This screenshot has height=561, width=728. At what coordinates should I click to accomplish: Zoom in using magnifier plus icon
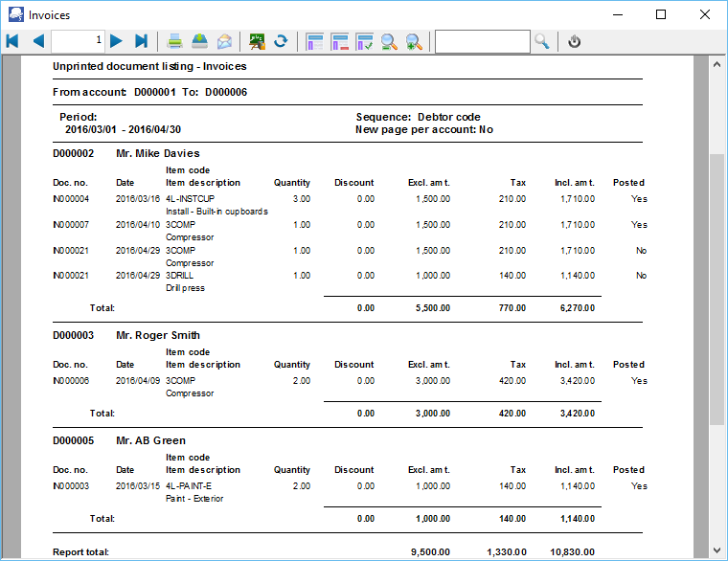[414, 41]
